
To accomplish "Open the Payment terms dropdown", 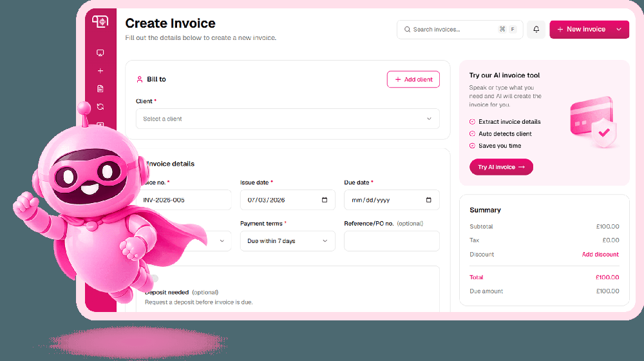I will pos(287,241).
